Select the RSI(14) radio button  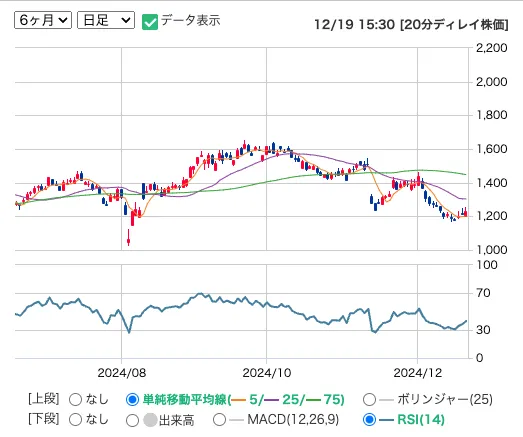(x=369, y=420)
